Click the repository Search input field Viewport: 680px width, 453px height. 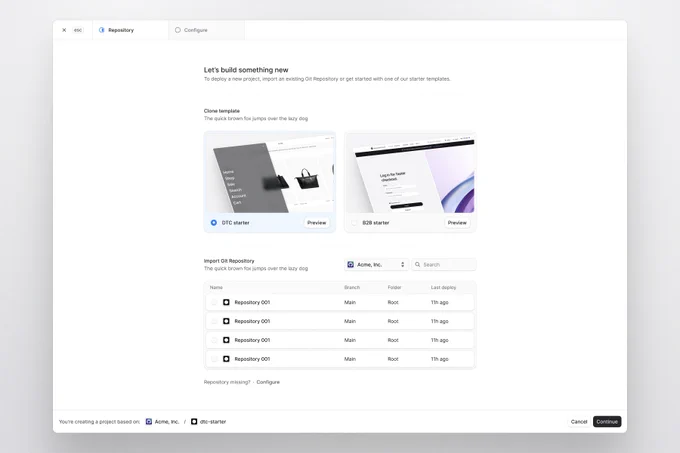point(444,264)
